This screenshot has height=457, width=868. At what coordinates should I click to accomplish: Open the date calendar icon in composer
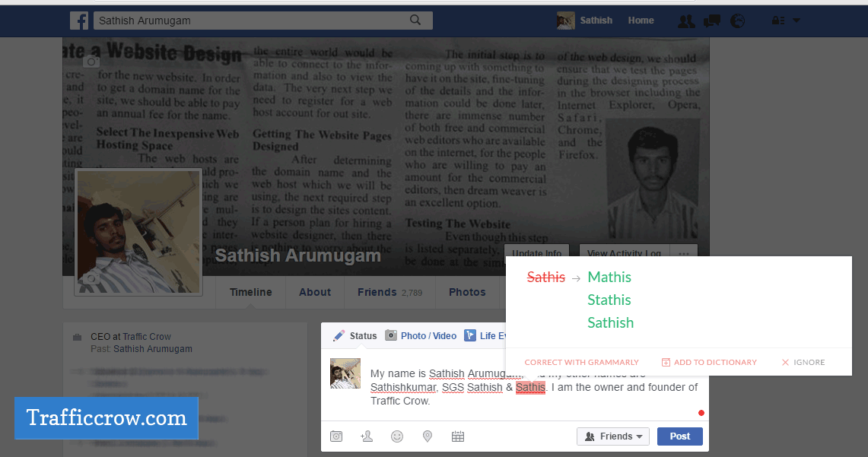pyautogui.click(x=458, y=436)
